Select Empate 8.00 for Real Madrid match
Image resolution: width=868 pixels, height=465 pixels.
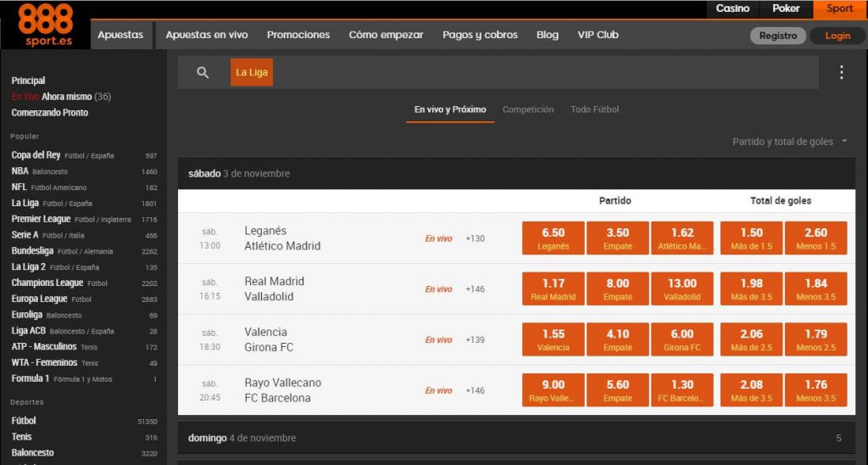(617, 289)
